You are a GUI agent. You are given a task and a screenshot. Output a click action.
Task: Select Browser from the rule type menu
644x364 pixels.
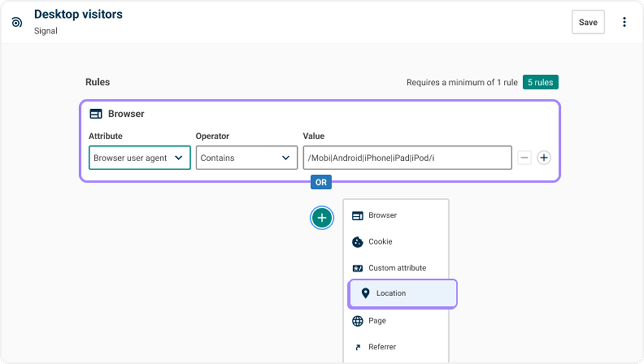coord(382,215)
